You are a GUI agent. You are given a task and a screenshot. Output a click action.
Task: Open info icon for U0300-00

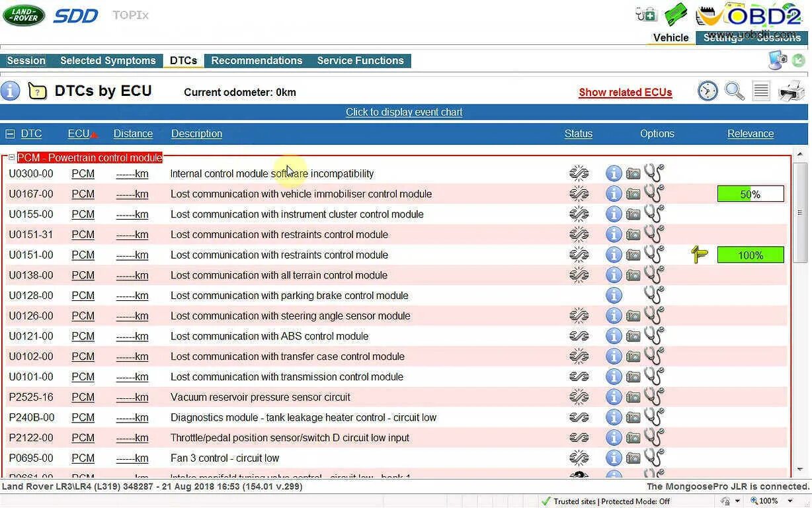click(x=614, y=174)
